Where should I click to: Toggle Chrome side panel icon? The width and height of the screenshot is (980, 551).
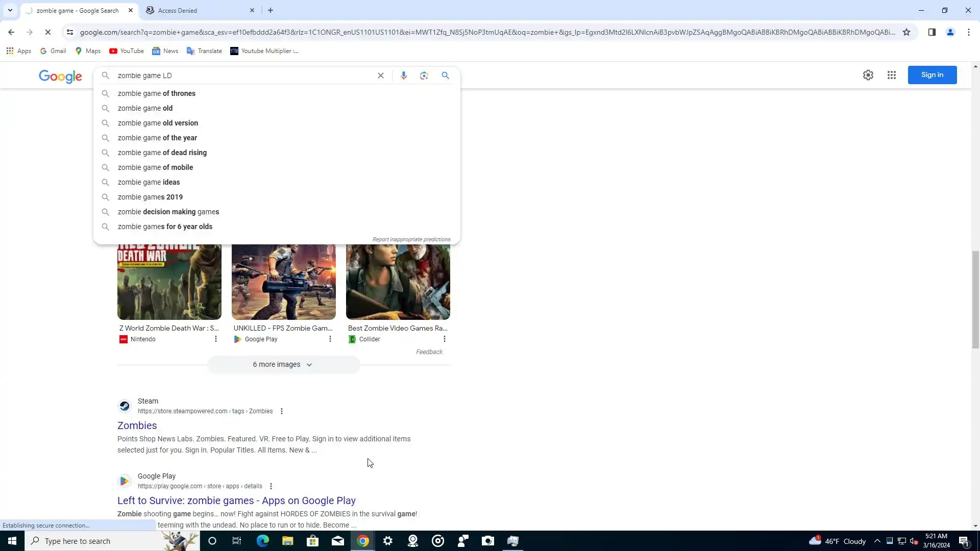(932, 32)
